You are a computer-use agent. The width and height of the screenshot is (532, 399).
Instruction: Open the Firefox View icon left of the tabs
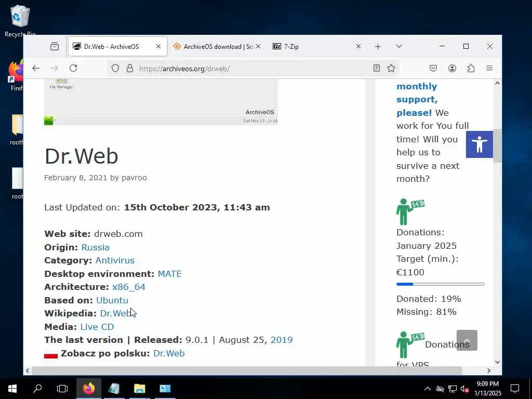click(x=54, y=46)
